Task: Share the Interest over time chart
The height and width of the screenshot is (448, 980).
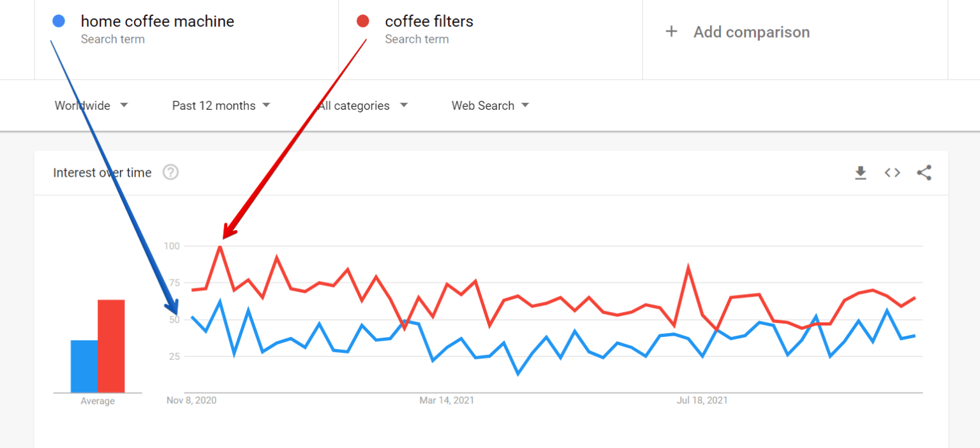Action: (924, 172)
